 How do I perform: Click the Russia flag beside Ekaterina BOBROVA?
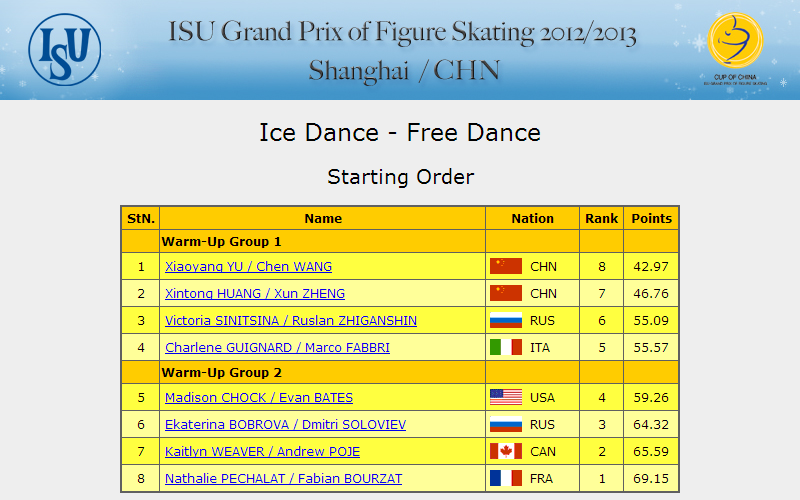pos(506,424)
